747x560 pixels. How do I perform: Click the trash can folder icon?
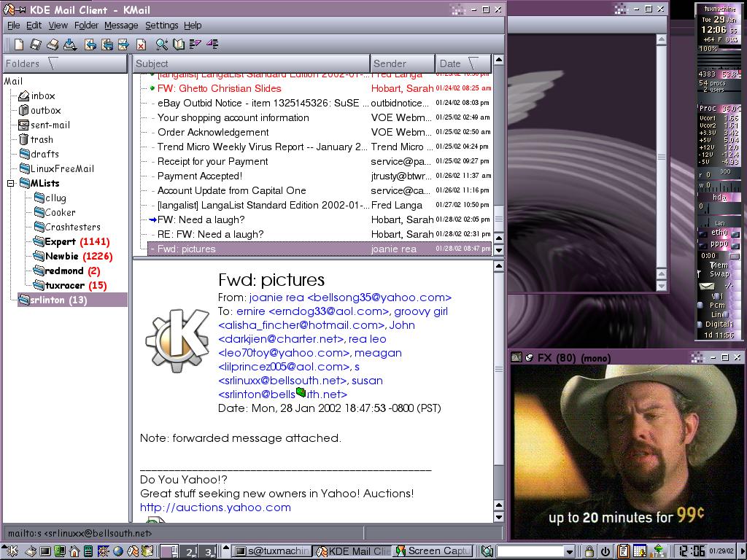point(24,139)
